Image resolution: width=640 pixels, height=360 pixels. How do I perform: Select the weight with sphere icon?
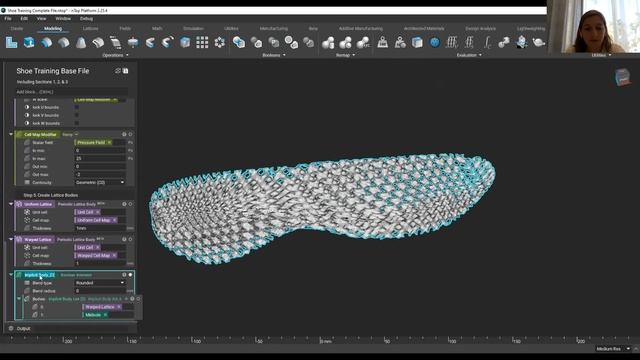point(400,42)
